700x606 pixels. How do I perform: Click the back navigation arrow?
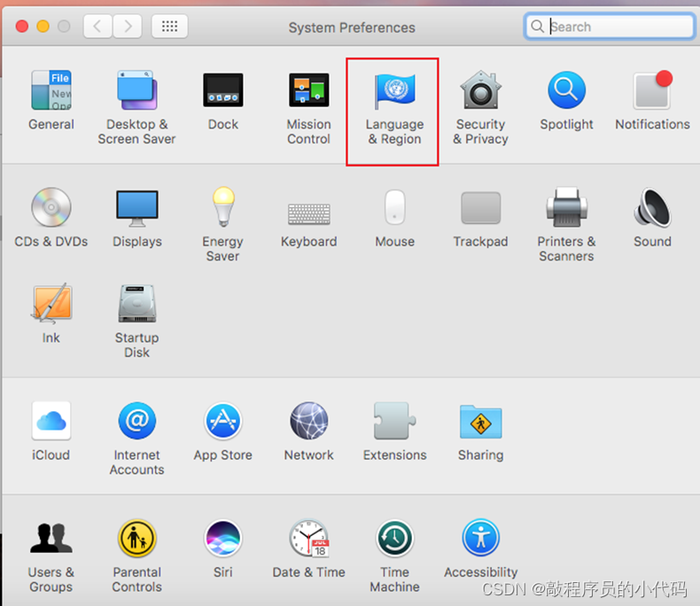click(97, 27)
